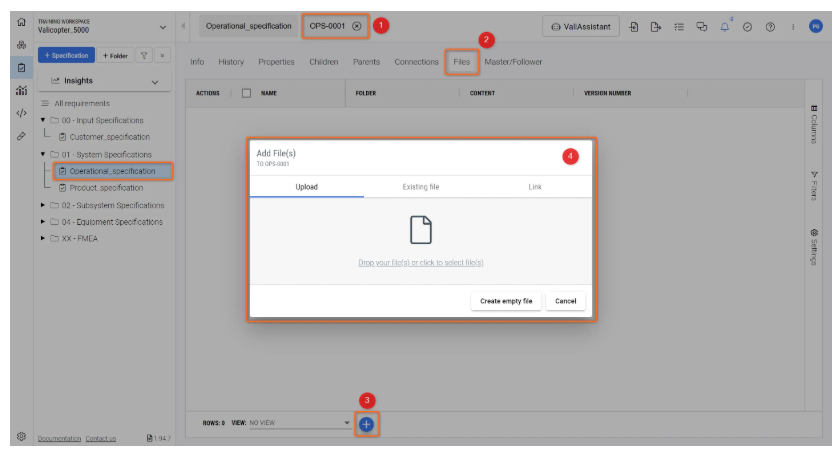
Task: Switch to the Info tab
Action: [x=197, y=62]
